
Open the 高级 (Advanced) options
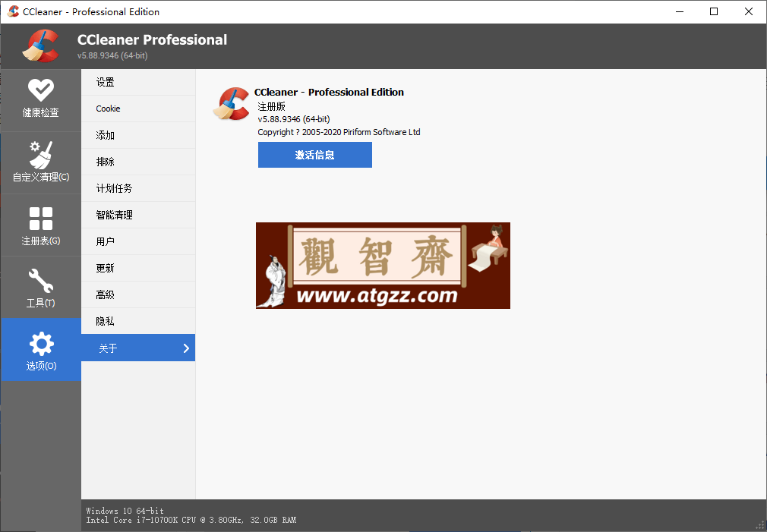[x=138, y=295]
